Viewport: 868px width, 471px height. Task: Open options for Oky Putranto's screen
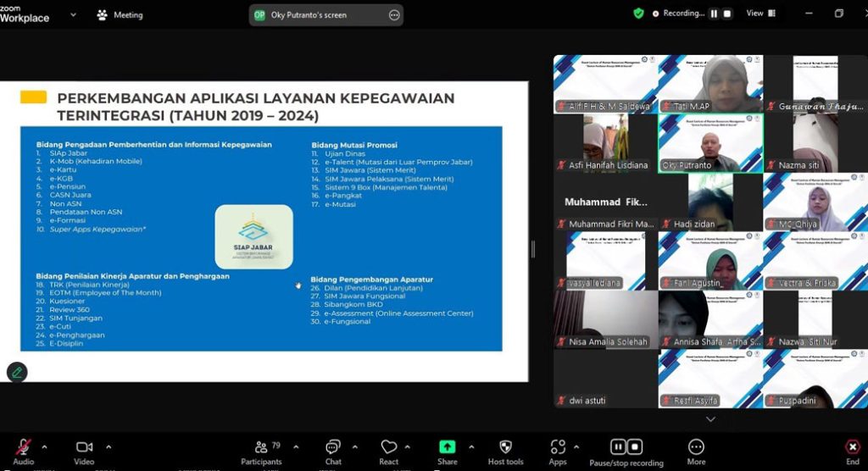click(x=394, y=15)
